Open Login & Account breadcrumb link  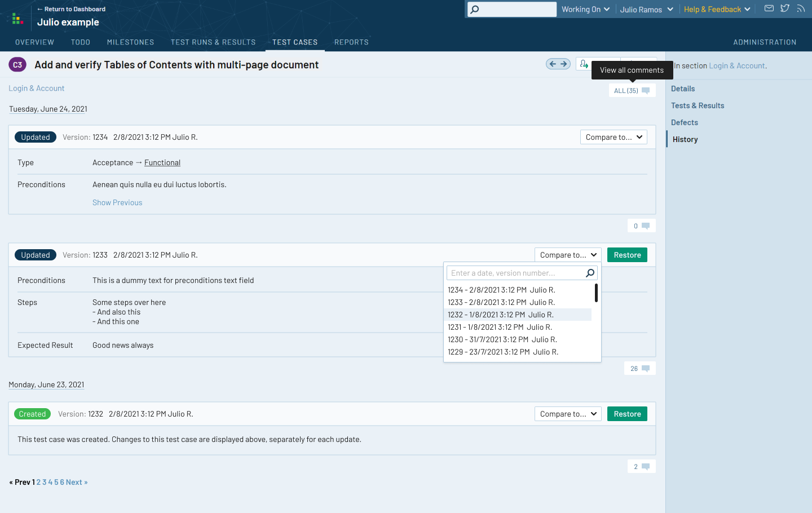coord(37,89)
